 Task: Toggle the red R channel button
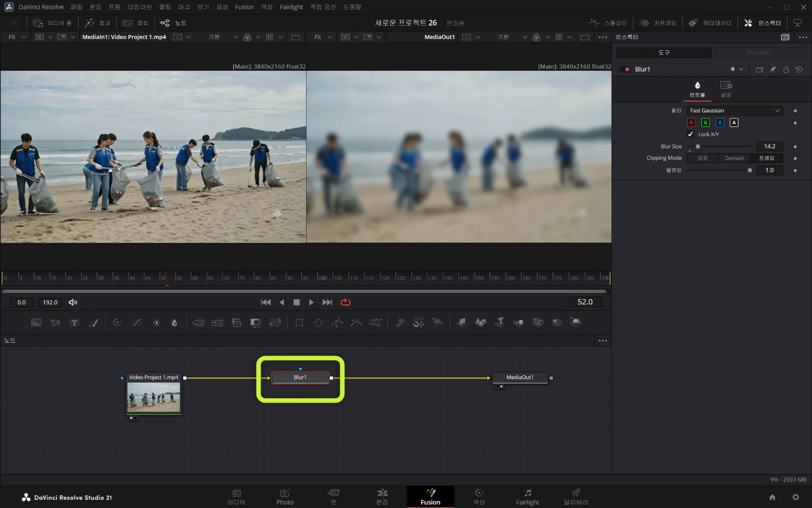tap(691, 122)
